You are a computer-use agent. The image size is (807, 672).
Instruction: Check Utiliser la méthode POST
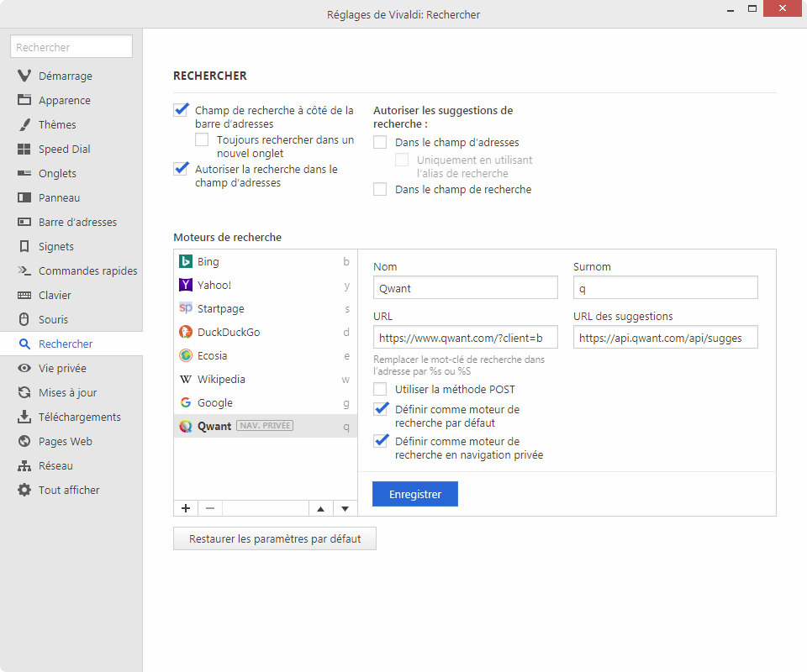[380, 389]
